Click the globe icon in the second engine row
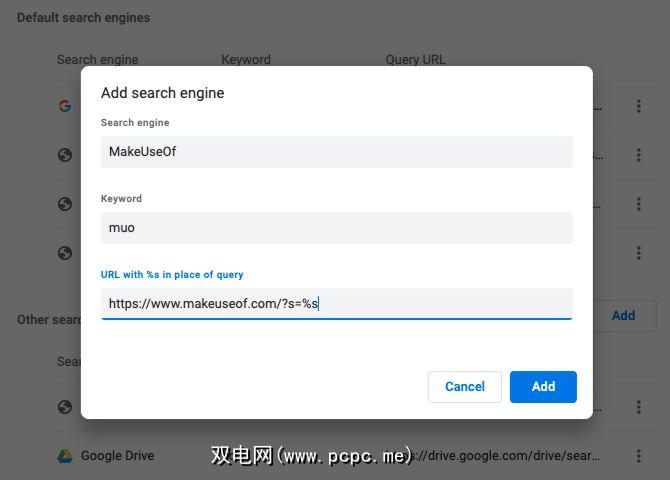The width and height of the screenshot is (670, 480). pyautogui.click(x=65, y=155)
